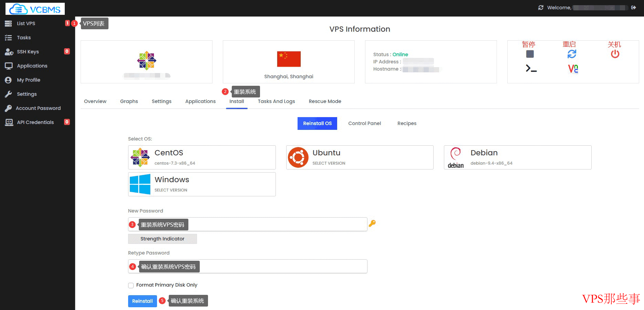The image size is (644, 310).
Task: Switch to the Overview tab
Action: pyautogui.click(x=95, y=101)
